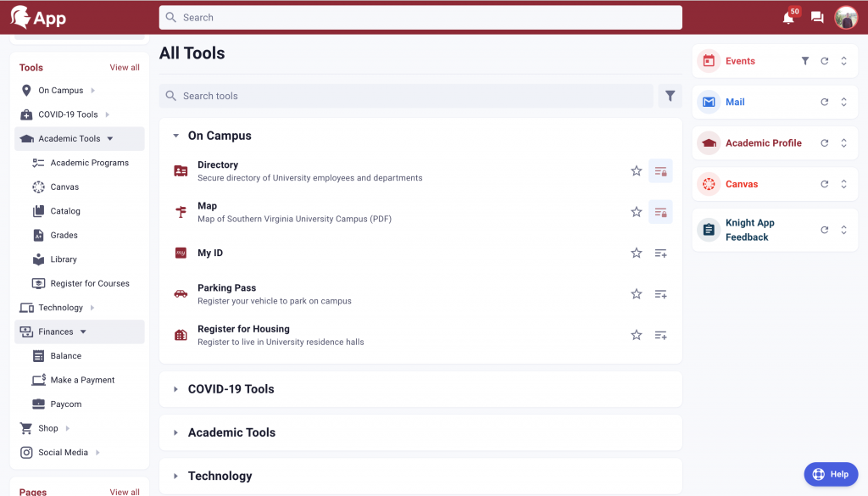Screen dimensions: 868x496
Task: Expand the Academic Profile widget
Action: 843,142
